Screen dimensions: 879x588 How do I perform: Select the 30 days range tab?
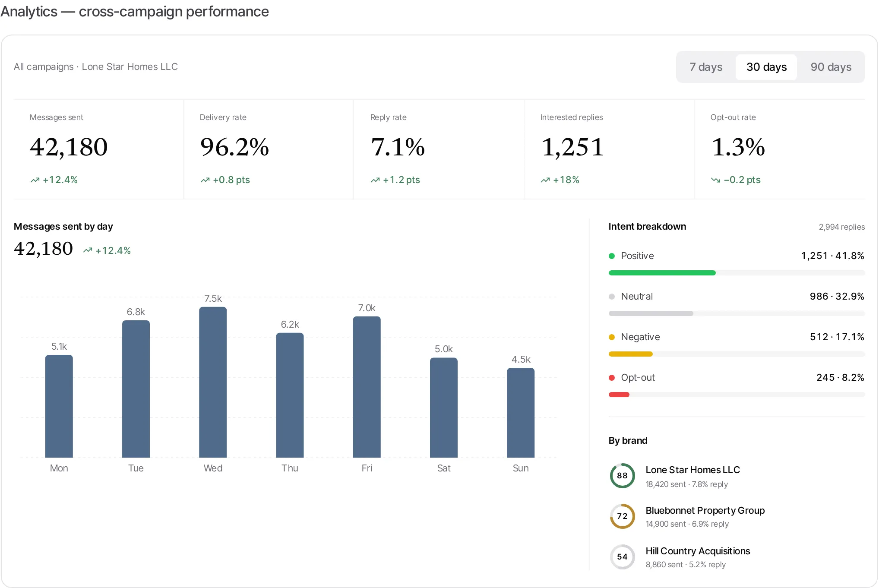tap(766, 67)
